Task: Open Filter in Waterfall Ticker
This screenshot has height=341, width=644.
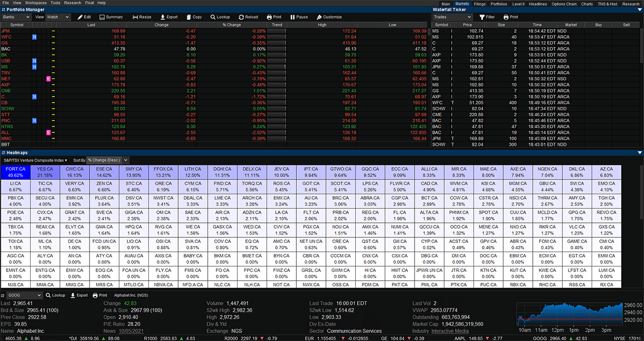Action: pyautogui.click(x=487, y=17)
